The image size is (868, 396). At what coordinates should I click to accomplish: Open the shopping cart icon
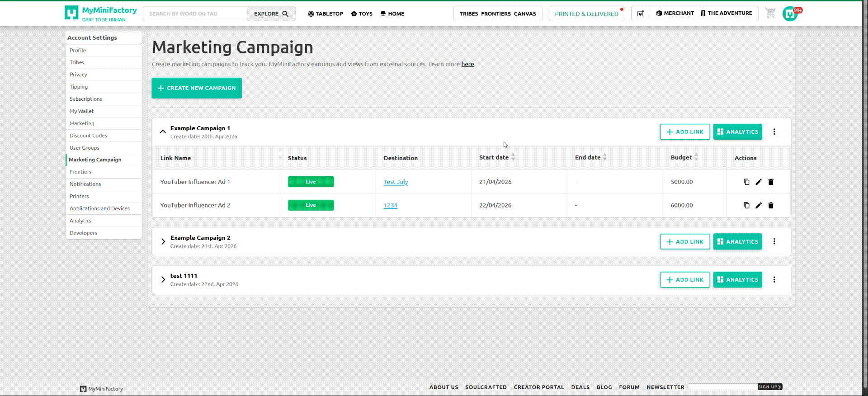click(770, 14)
